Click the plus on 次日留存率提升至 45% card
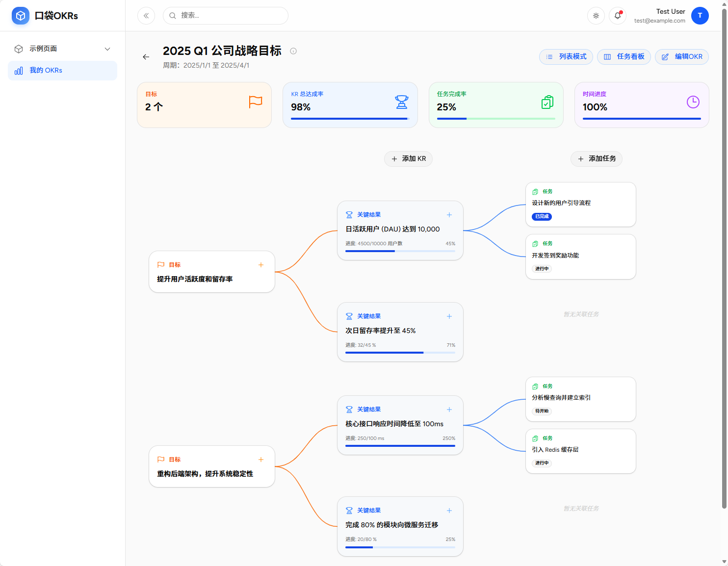Viewport: 728px width, 566px height. [x=449, y=316]
